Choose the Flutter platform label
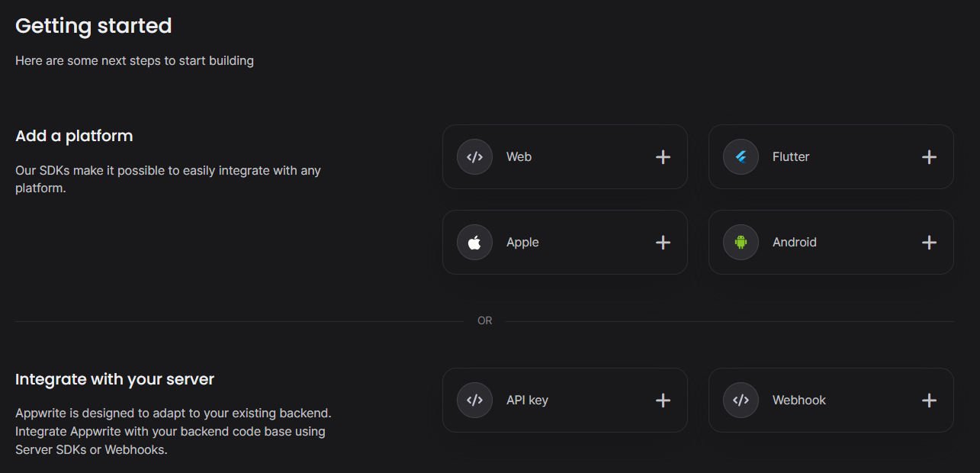Screen dimensions: 980x473 (x=791, y=157)
